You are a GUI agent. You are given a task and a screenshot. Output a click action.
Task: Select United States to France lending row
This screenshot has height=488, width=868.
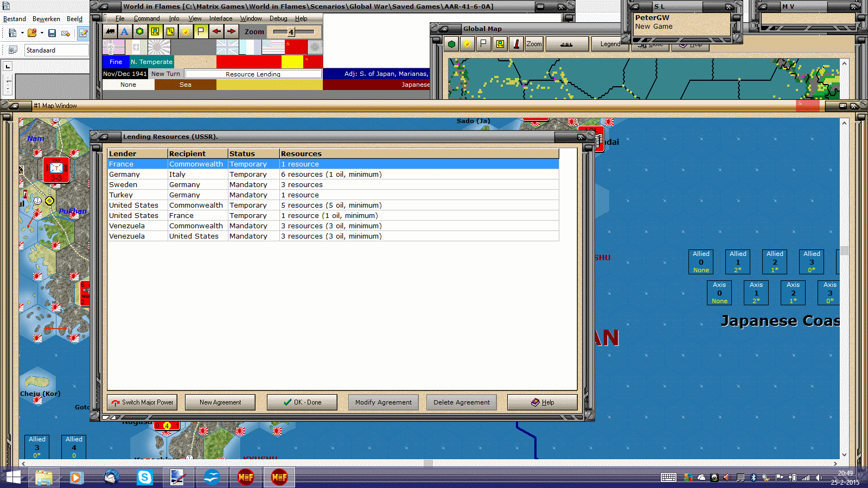(x=333, y=216)
